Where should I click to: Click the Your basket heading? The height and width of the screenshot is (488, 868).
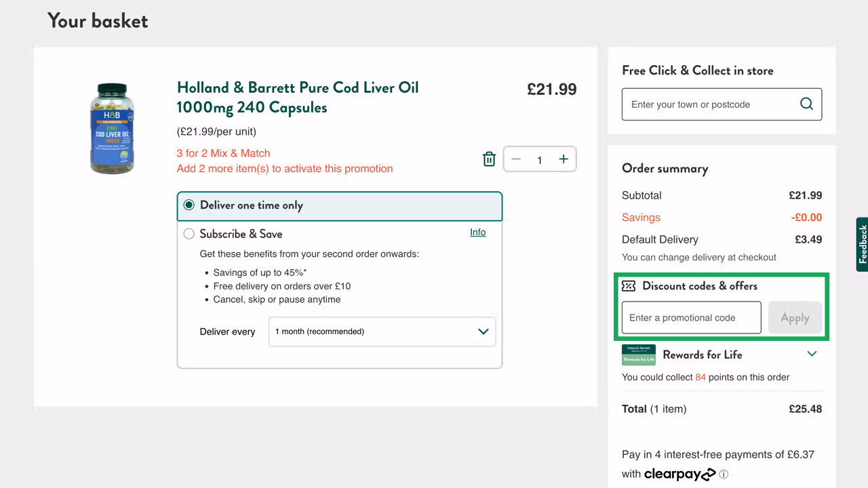[x=97, y=21]
